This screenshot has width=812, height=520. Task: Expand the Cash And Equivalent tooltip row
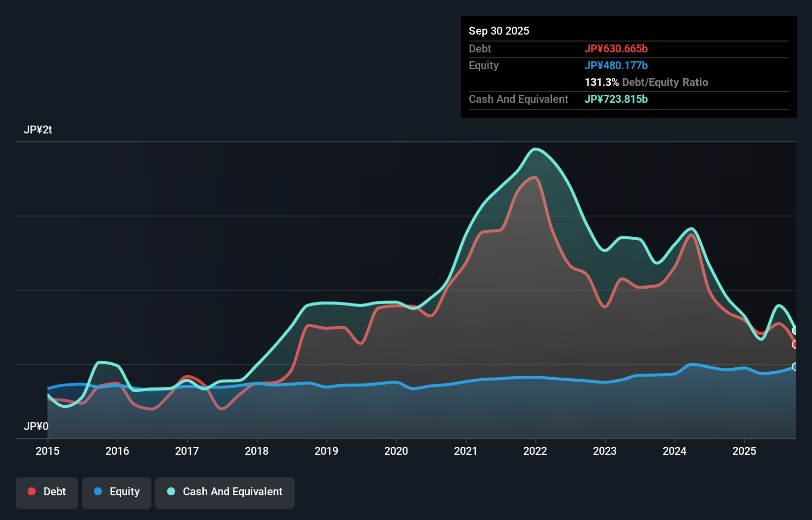pos(518,99)
